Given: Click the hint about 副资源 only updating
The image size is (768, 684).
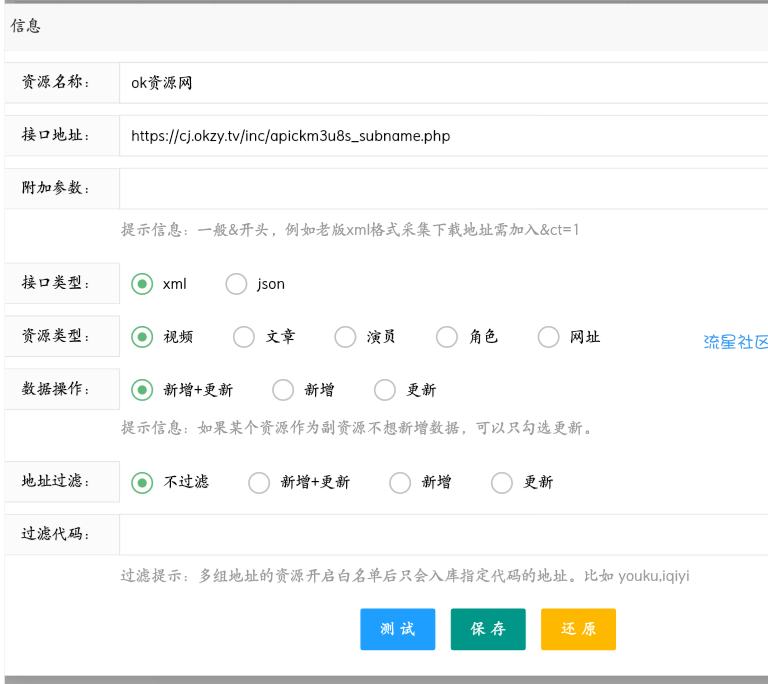Looking at the screenshot, I should coord(358,428).
